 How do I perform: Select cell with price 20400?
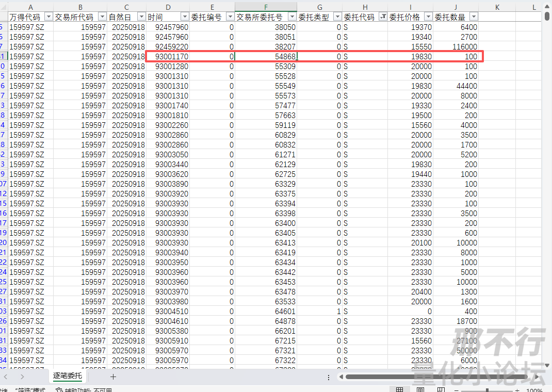(411, 292)
